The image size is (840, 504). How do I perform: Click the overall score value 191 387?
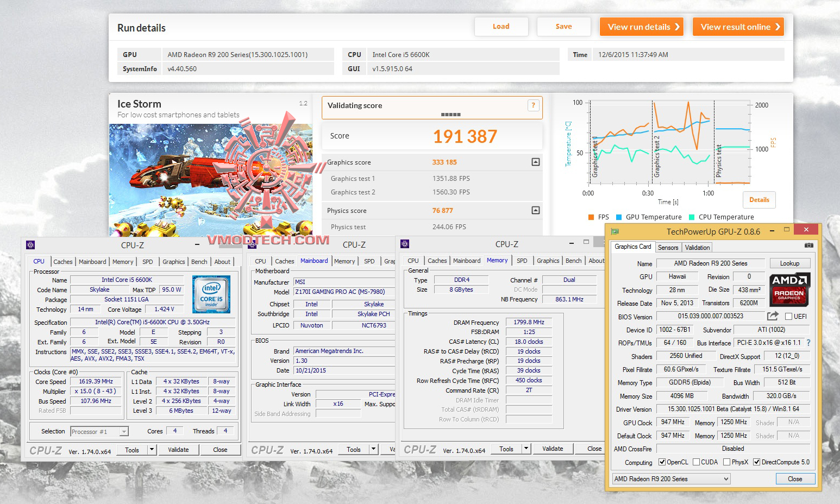465,136
